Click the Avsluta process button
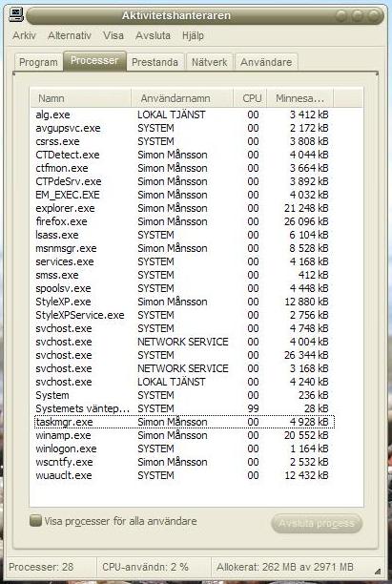This screenshot has width=392, height=584. (x=317, y=523)
